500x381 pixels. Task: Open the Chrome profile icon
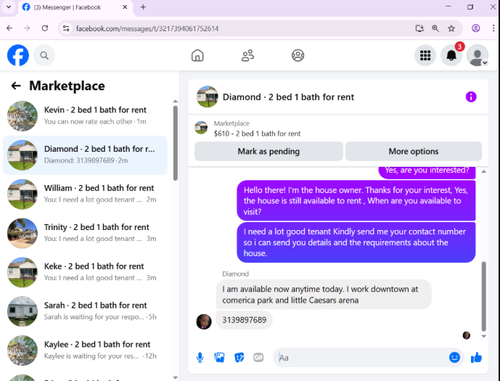(476, 28)
